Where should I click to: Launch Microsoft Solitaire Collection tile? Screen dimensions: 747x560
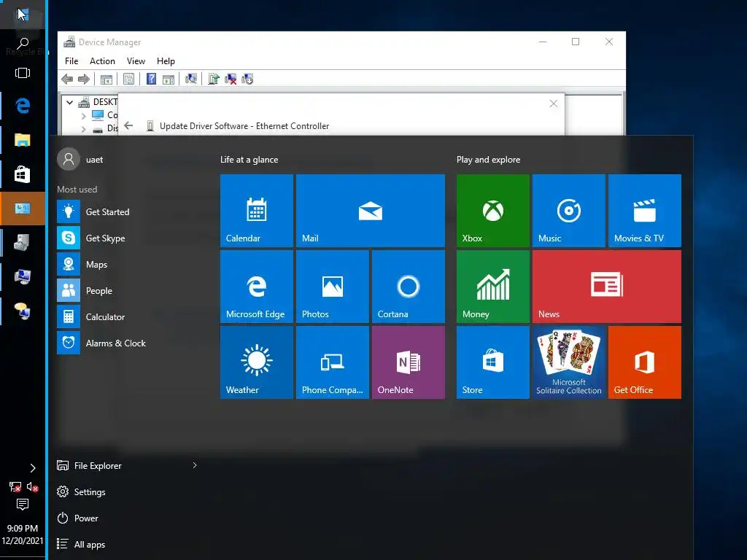(x=569, y=362)
